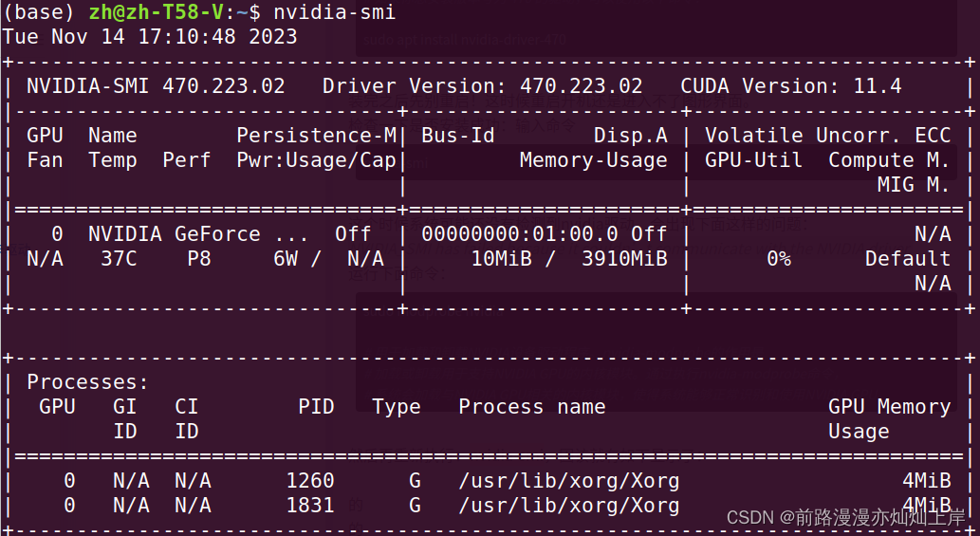The image size is (980, 536).
Task: Click the timestamp 'Tue Nov 14 17:10:48 2023'
Action: [150, 36]
